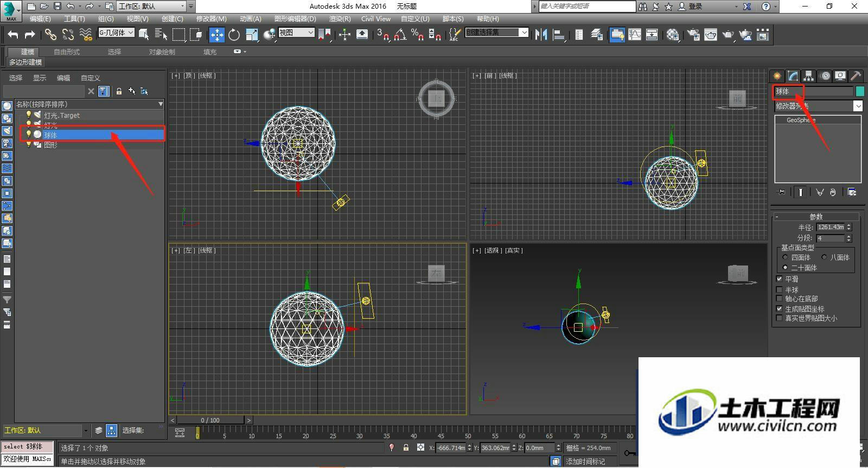This screenshot has width=868, height=468.
Task: Toggle Window/Crossing selection mode
Action: (x=196, y=35)
